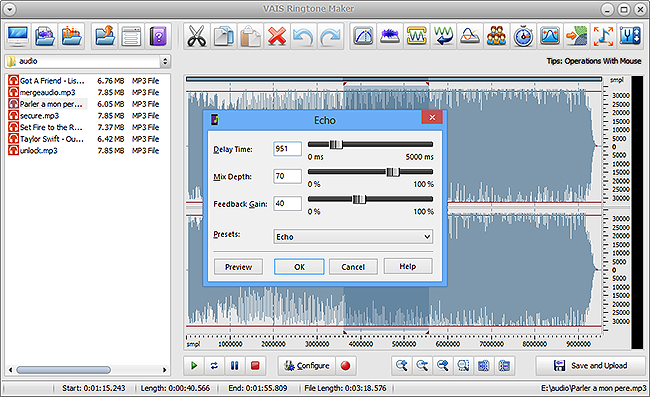Click the Mix Depth value field
Screen dimensions: 650x397
click(x=287, y=176)
